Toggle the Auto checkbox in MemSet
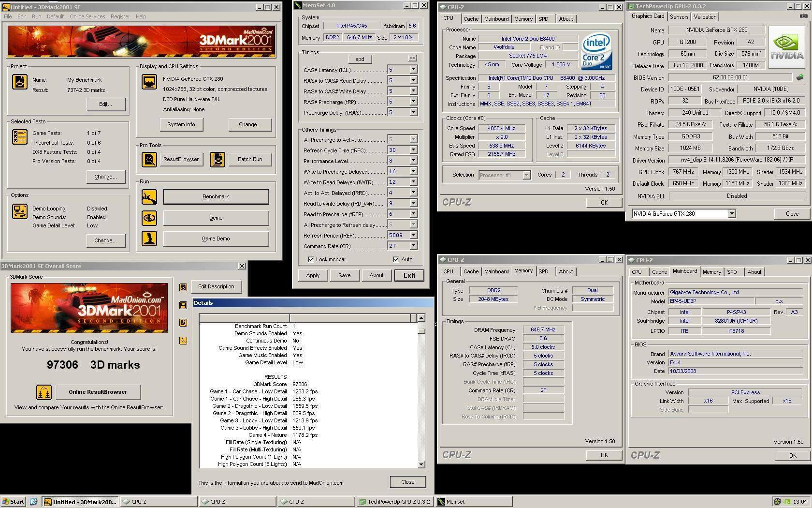The width and height of the screenshot is (812, 508). (x=396, y=259)
